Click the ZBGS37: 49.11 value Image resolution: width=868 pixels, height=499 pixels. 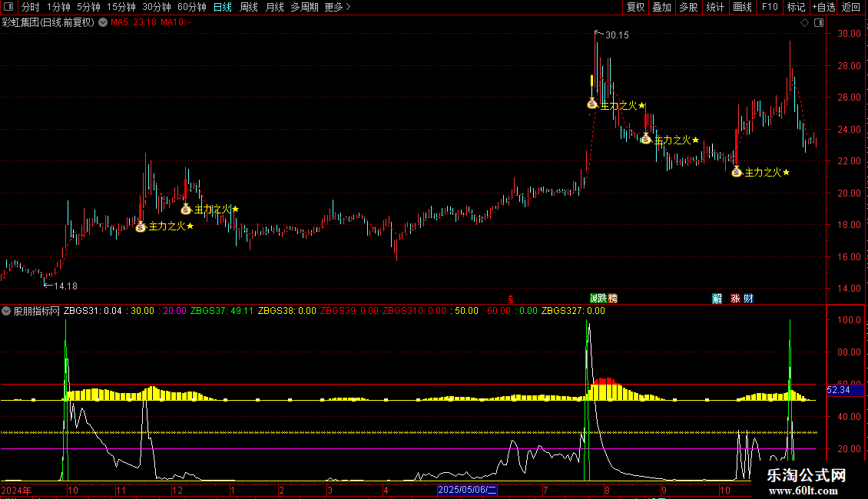[x=222, y=311]
